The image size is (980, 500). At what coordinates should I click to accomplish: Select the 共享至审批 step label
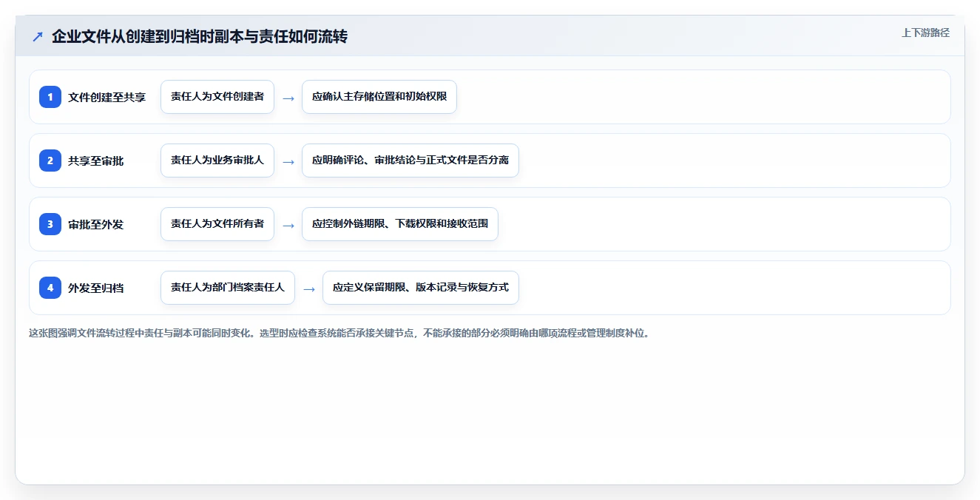(95, 161)
